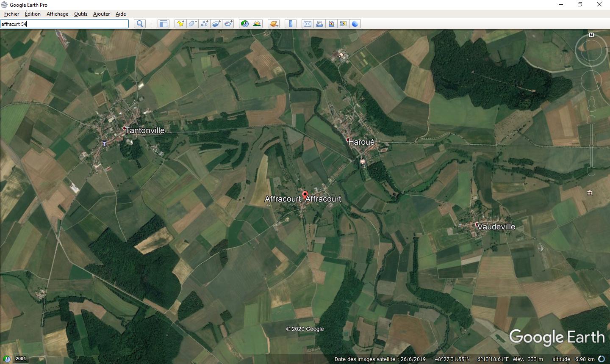
Task: Click the red Affracourt search pin
Action: pos(305,196)
